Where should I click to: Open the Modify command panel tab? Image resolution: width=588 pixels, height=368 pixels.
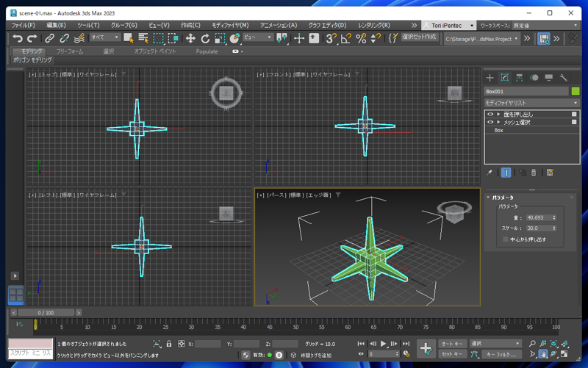tap(504, 78)
